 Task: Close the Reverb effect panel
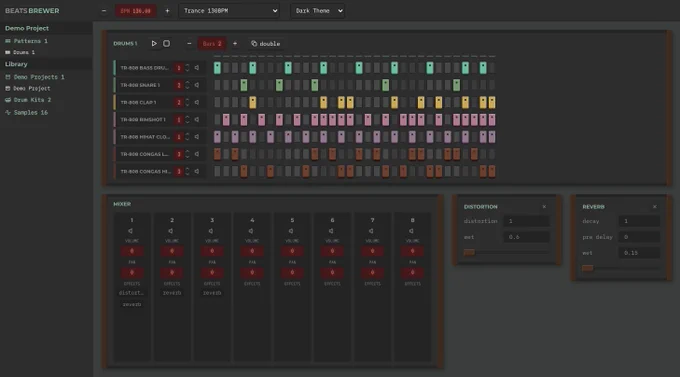click(655, 207)
